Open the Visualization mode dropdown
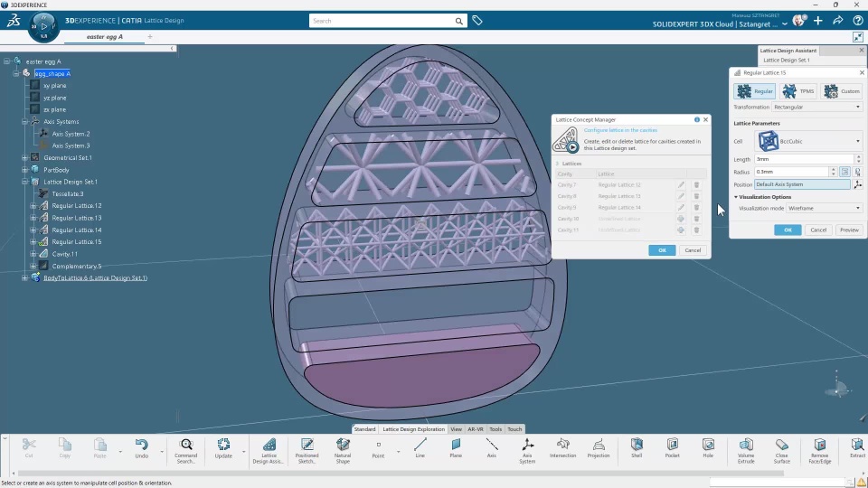 click(x=824, y=208)
